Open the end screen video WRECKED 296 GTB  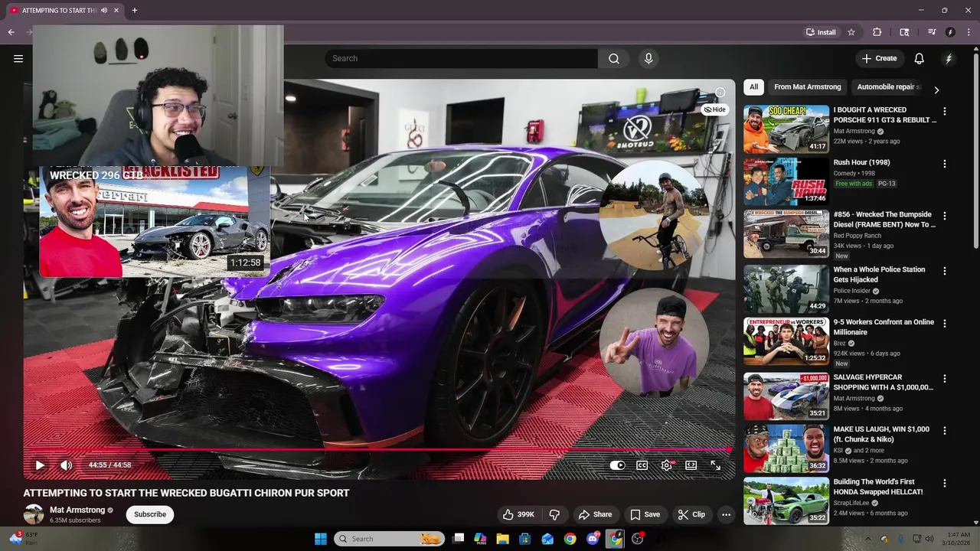(x=155, y=220)
